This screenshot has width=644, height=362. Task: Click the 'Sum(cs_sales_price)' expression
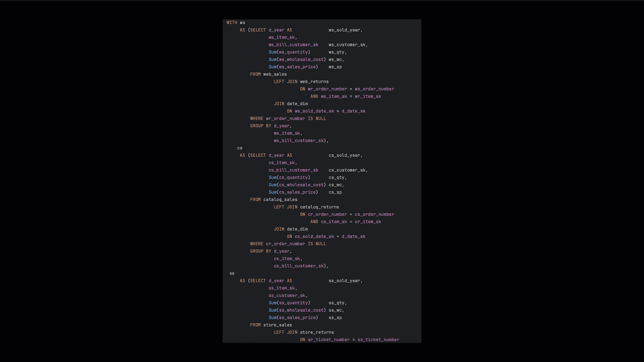point(293,192)
